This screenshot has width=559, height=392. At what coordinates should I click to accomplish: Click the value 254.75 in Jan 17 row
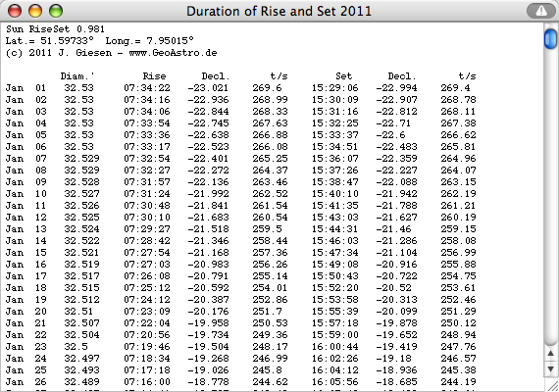tap(458, 276)
